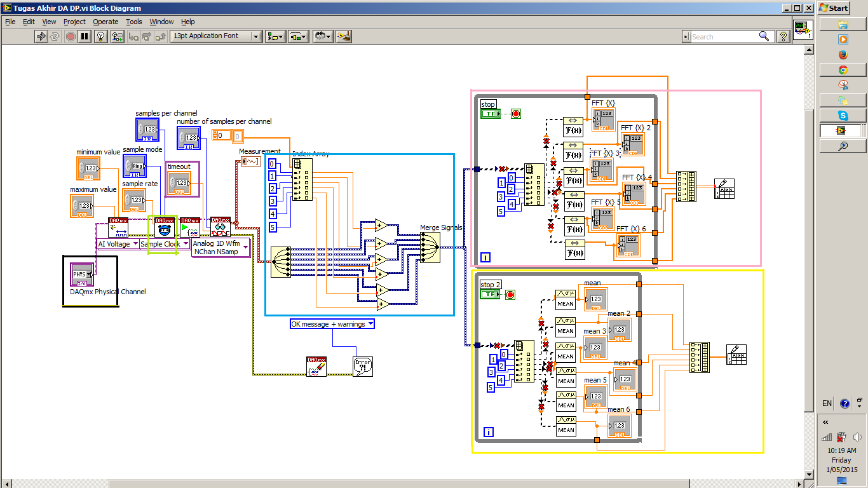
Task: Click the sample mode Ring control terminal
Action: tap(134, 166)
